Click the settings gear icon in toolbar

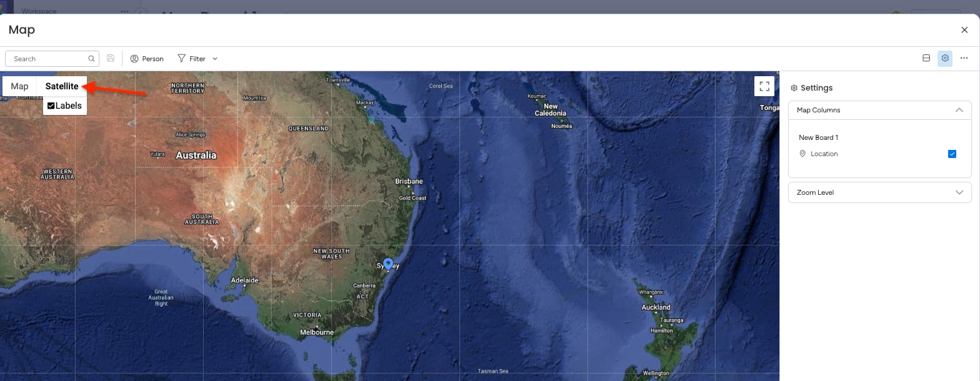[x=945, y=58]
